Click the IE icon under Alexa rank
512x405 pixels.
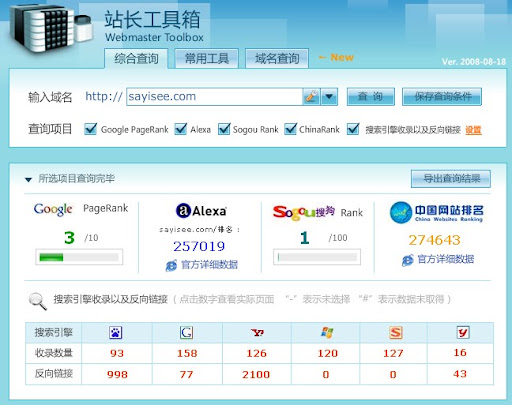coord(171,265)
